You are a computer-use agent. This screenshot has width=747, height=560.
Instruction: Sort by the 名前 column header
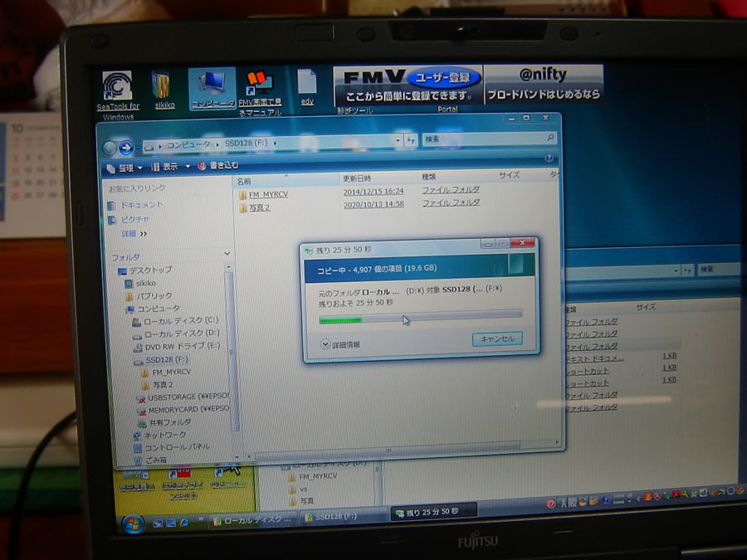click(286, 181)
